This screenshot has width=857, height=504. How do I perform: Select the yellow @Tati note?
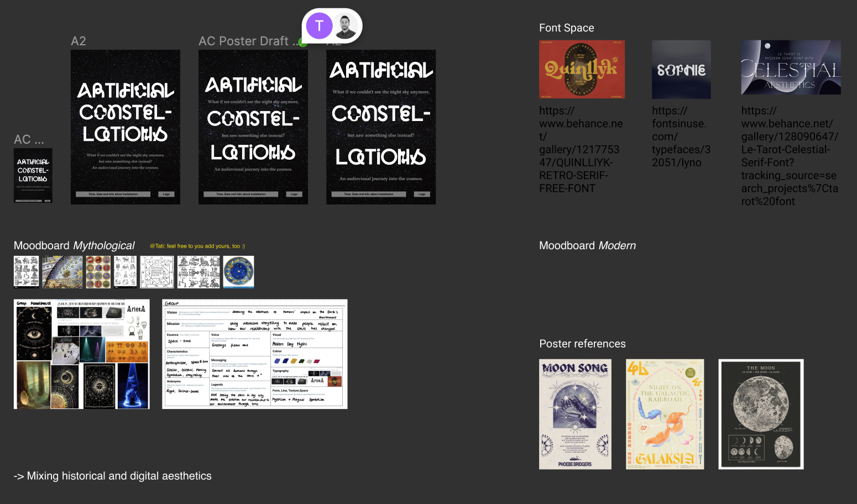pyautogui.click(x=197, y=246)
